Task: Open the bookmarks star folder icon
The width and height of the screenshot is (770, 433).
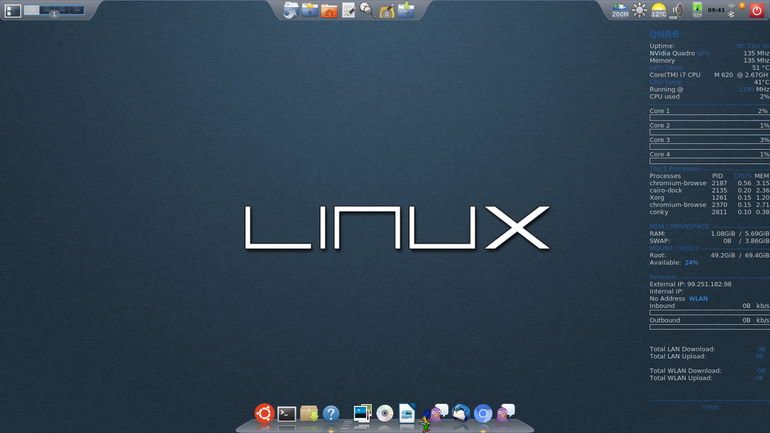Action: pos(309,10)
